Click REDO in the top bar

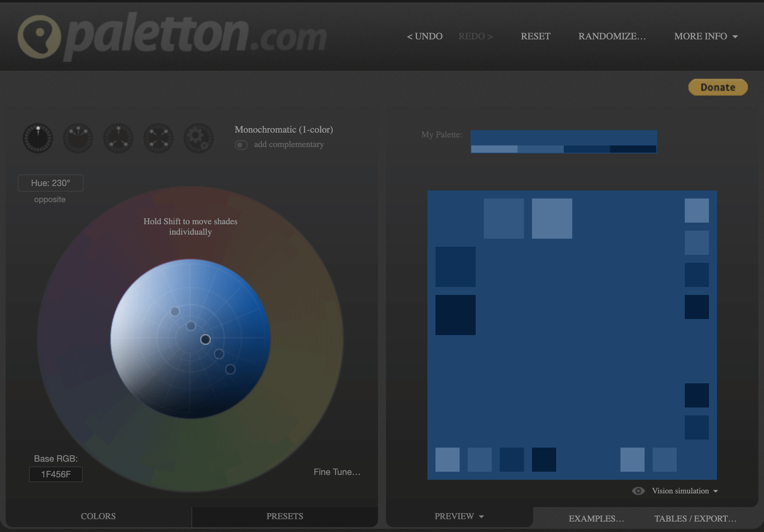pyautogui.click(x=476, y=36)
